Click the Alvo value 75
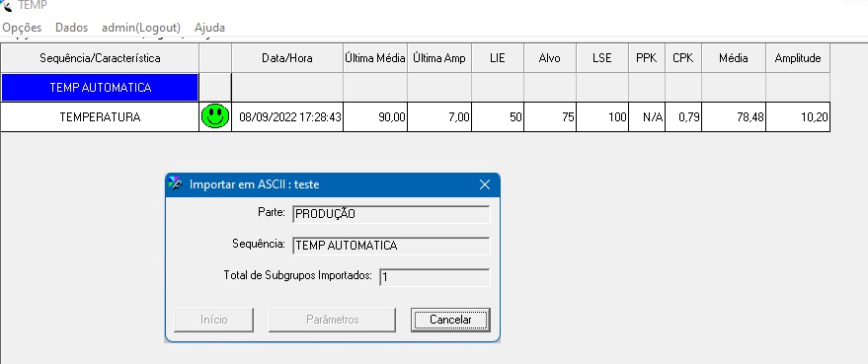The image size is (868, 364). (550, 116)
